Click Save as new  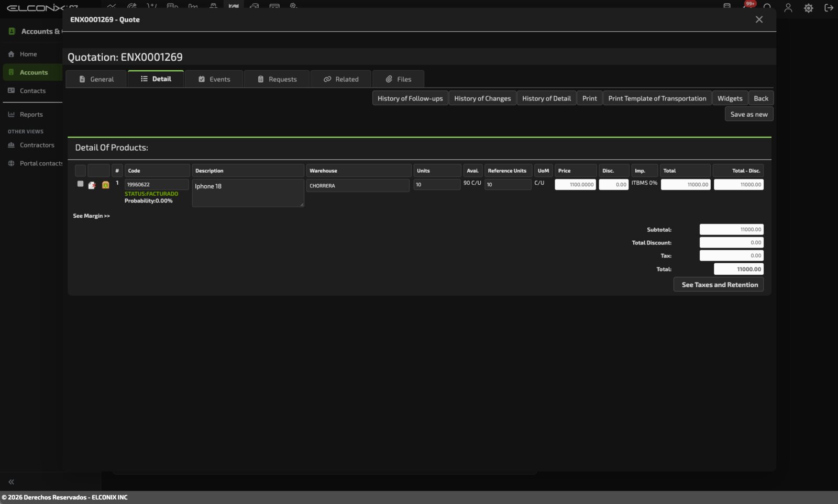(x=749, y=114)
